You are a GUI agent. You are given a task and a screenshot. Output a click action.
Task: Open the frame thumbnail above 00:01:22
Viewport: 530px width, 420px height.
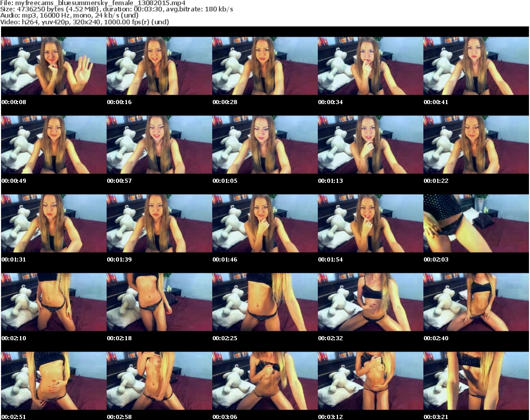tap(476, 144)
